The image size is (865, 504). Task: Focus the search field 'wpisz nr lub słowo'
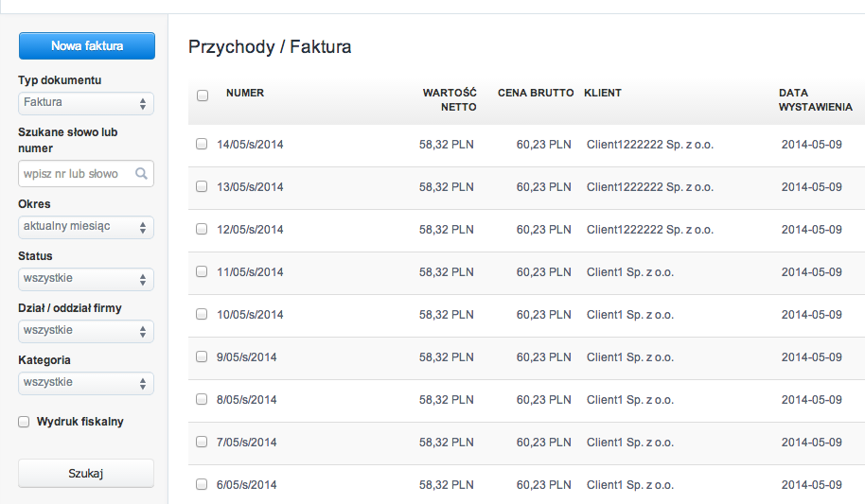click(x=85, y=174)
